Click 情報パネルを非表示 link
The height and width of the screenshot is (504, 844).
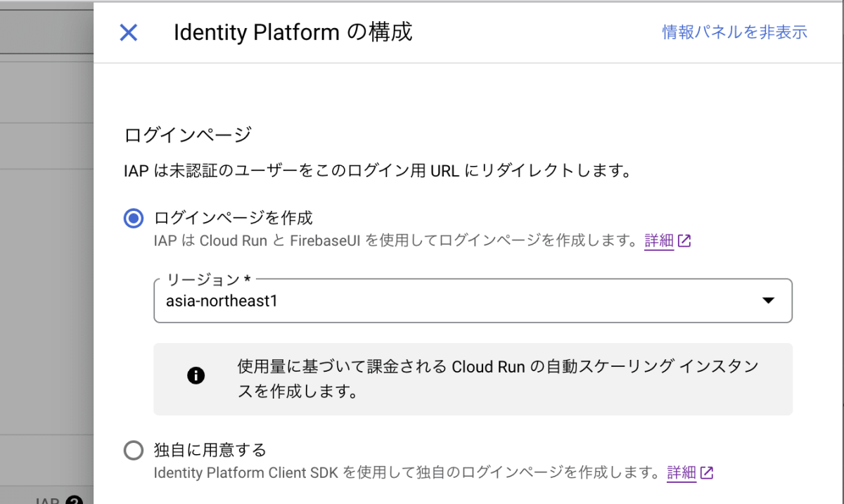click(x=734, y=32)
